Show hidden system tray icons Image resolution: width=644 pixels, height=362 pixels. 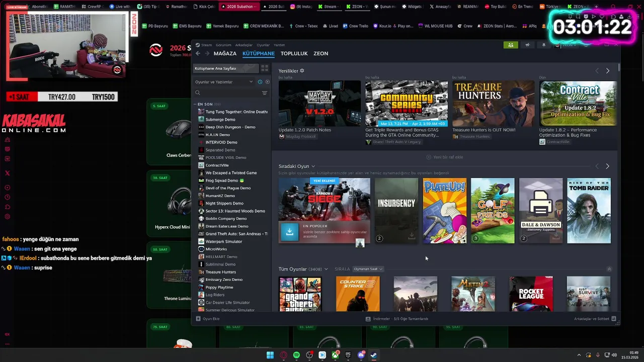coord(579,355)
